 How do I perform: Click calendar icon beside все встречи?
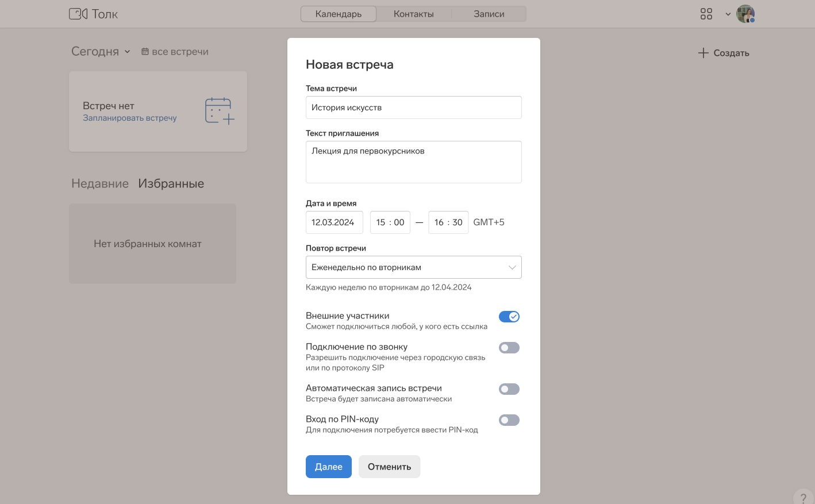tap(145, 52)
